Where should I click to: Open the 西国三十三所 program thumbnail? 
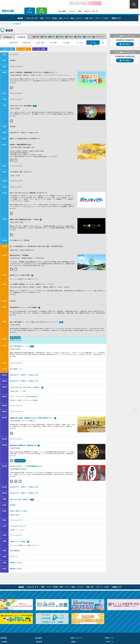(91, 226)
